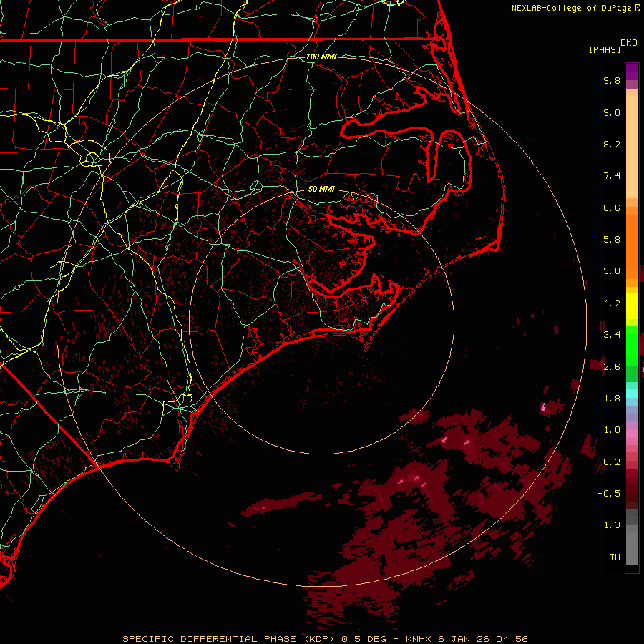Click the 9.0 value on the color scale

pyautogui.click(x=612, y=112)
